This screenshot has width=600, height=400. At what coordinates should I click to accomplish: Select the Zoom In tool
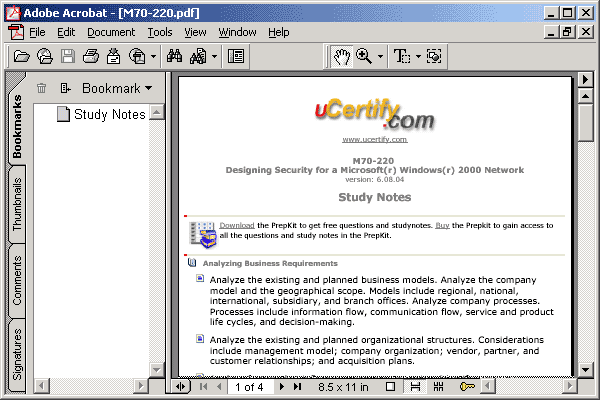coord(364,57)
